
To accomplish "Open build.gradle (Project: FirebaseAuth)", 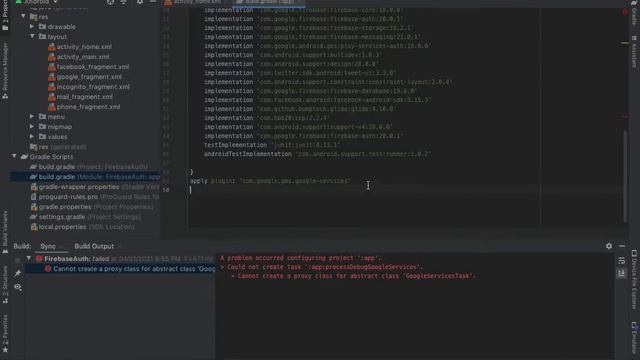I will [93, 167].
